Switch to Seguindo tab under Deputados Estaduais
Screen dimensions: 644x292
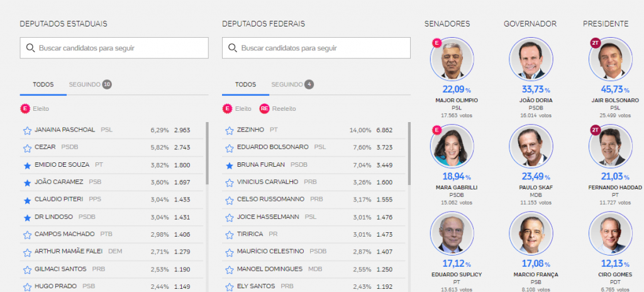coord(90,84)
